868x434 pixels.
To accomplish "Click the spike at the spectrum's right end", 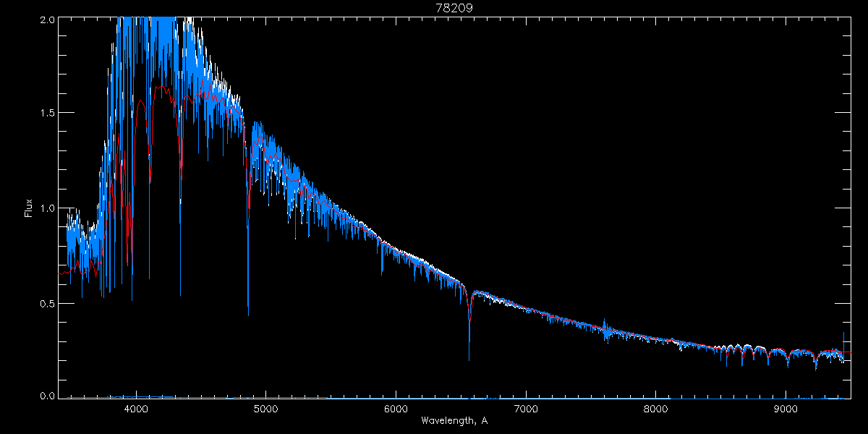I will [843, 334].
